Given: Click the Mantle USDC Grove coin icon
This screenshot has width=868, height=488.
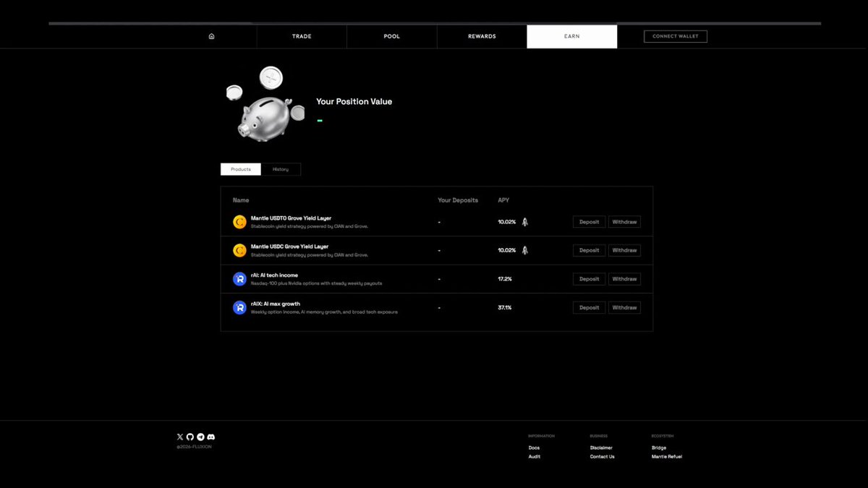Looking at the screenshot, I should pos(239,250).
